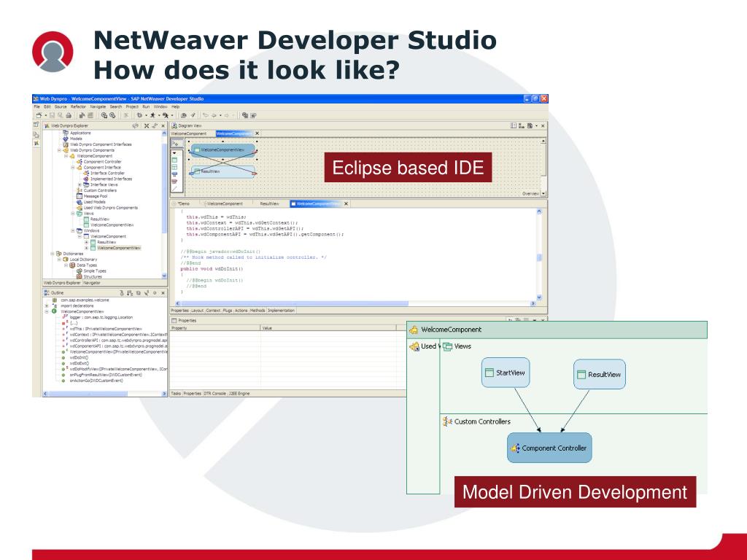Open the Plugs tab of view editor
Image resolution: width=747 pixels, height=560 pixels.
click(228, 311)
